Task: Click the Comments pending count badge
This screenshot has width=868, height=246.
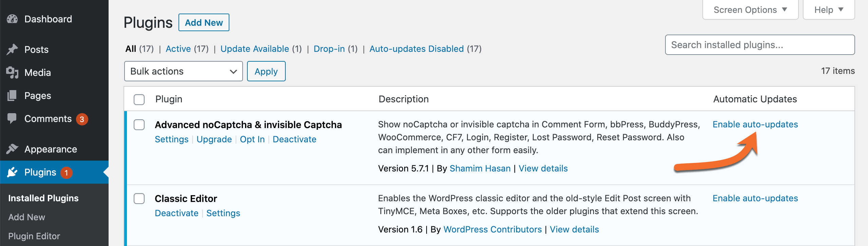Action: pos(82,119)
